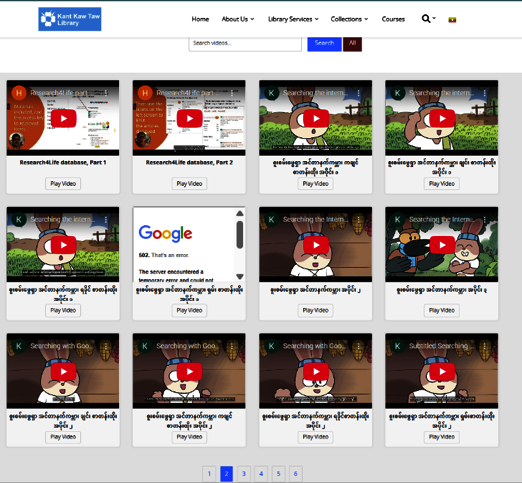Go to pagination page 1
The image size is (522, 483).
click(209, 473)
